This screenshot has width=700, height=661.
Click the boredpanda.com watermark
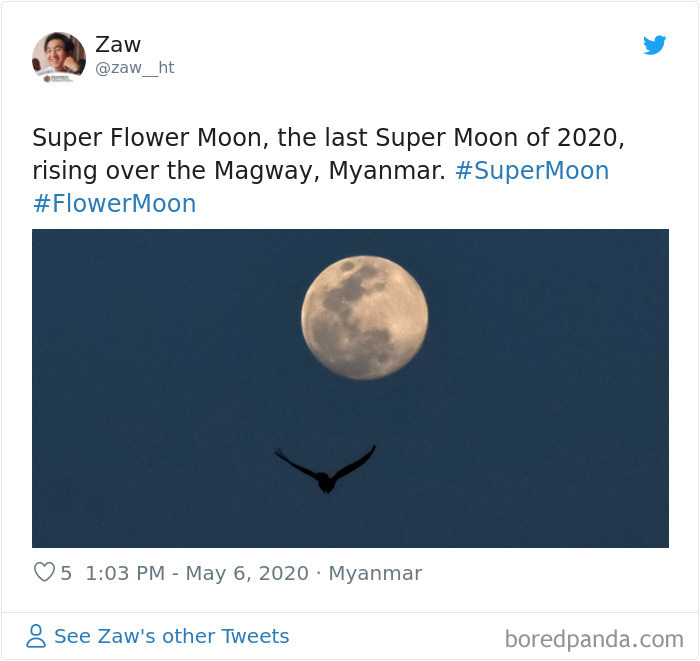click(x=594, y=639)
